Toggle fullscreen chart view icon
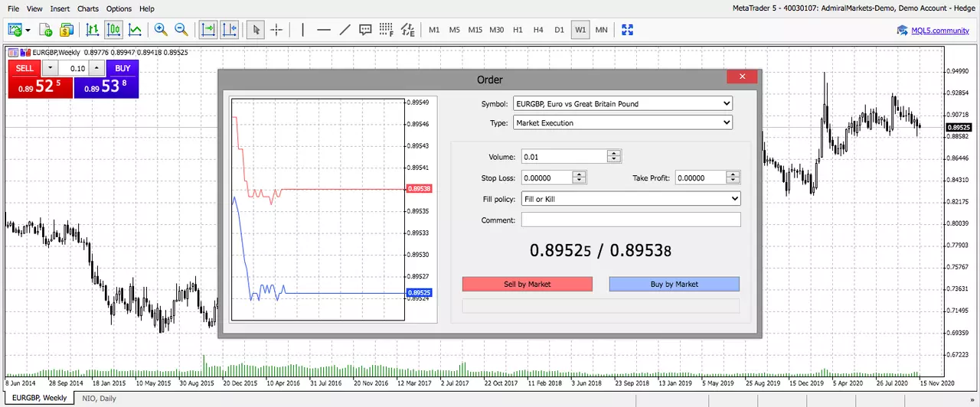 628,30
